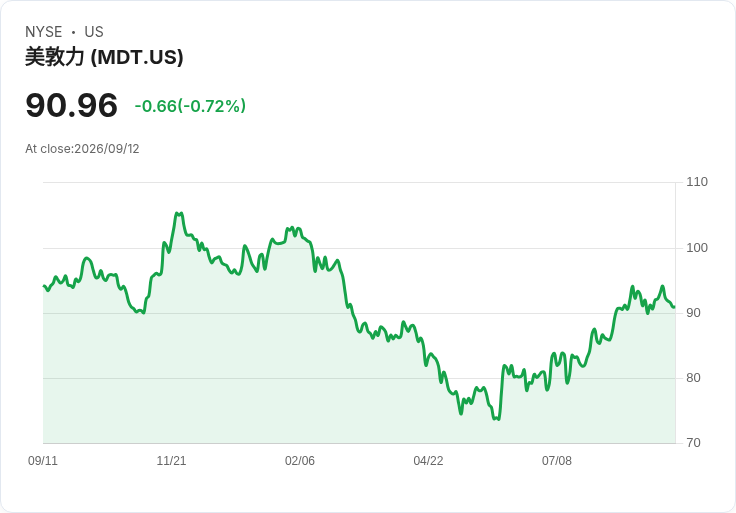Click the current price 90.96
736x513 pixels.
[x=71, y=105]
